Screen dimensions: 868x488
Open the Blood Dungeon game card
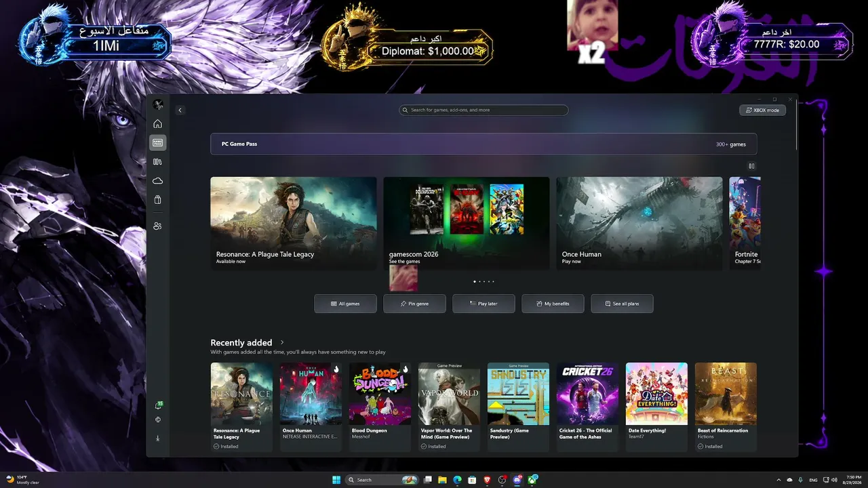tap(380, 407)
